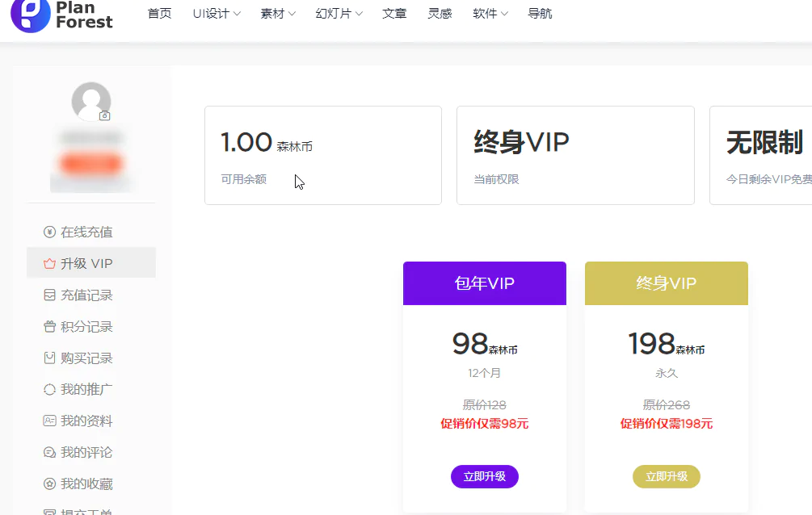Select 升级 VIP in the sidebar
The width and height of the screenshot is (812, 515).
click(91, 263)
